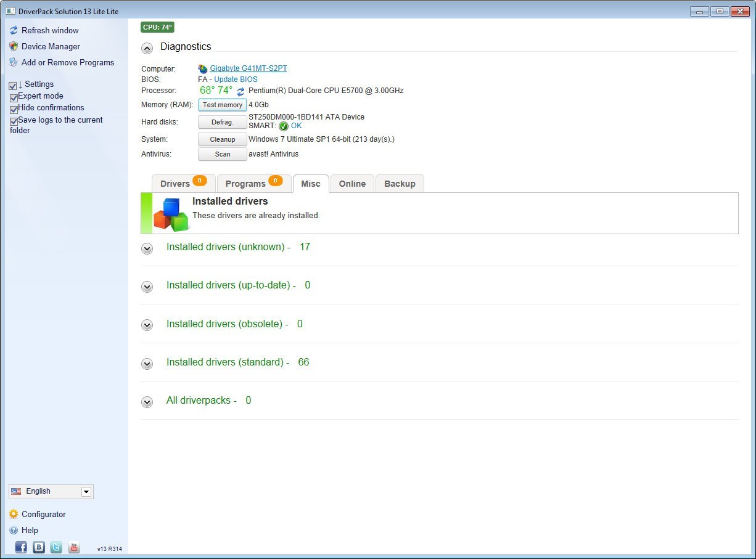Click 'These drivers are already installed.' text

(x=256, y=216)
